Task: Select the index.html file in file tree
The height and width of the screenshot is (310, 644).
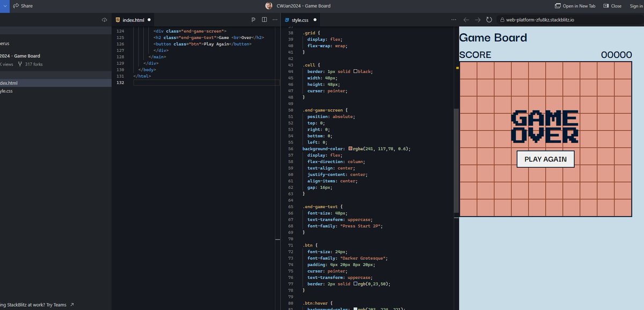Action: (56, 83)
